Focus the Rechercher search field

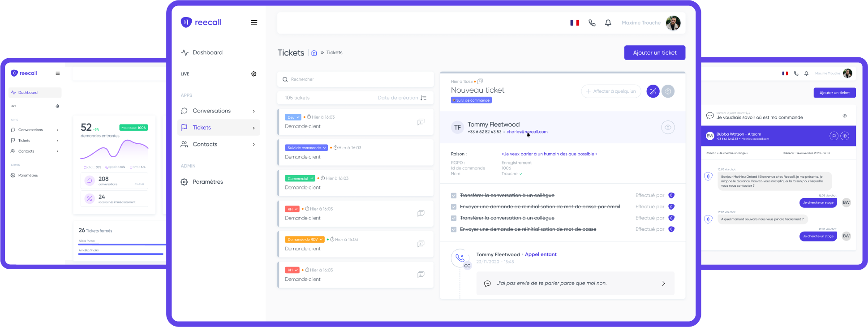356,79
